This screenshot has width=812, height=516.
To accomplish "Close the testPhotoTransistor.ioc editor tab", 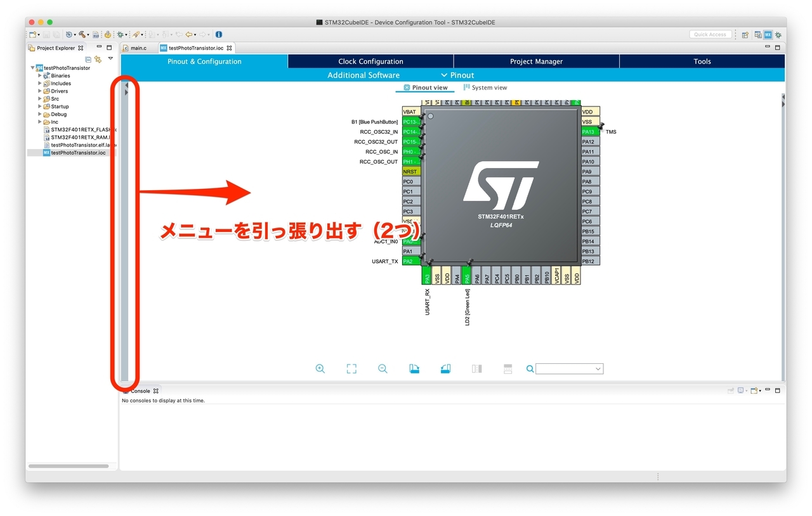I will click(x=230, y=48).
